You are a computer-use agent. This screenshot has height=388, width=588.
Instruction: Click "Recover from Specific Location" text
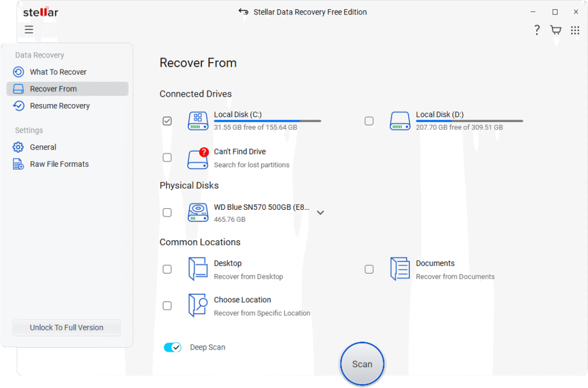[262, 313]
